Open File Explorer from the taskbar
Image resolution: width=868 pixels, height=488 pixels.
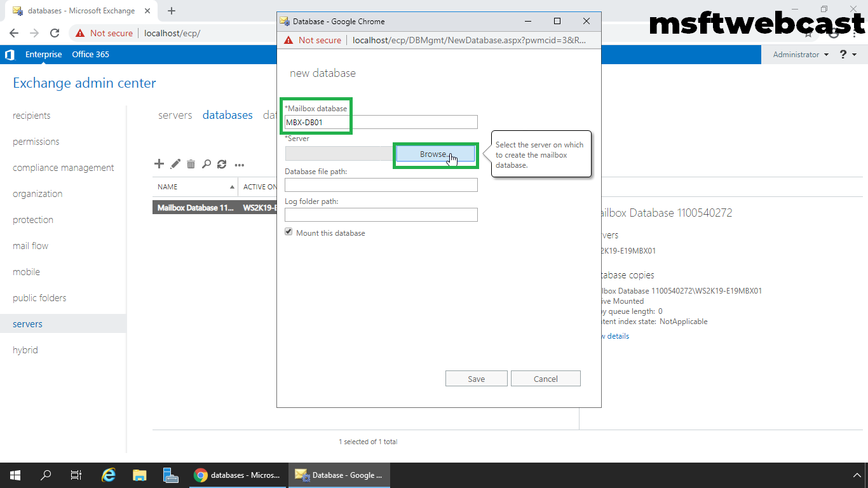click(x=139, y=475)
